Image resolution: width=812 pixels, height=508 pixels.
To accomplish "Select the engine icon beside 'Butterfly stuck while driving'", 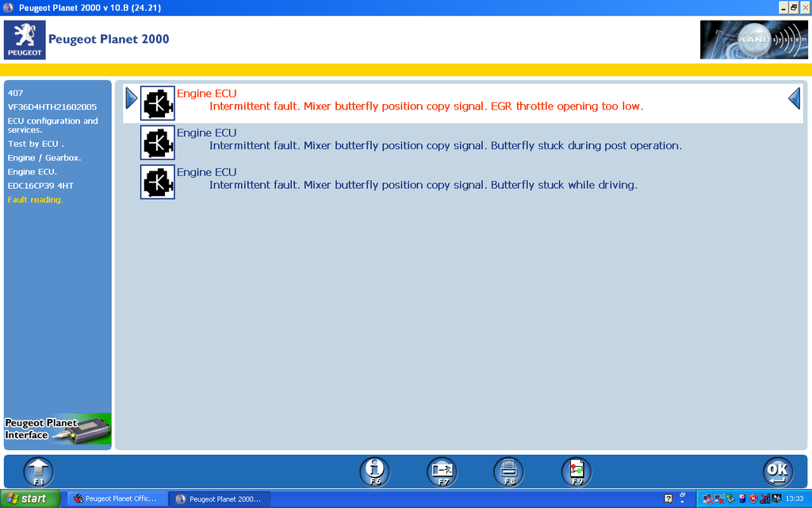I will click(158, 182).
